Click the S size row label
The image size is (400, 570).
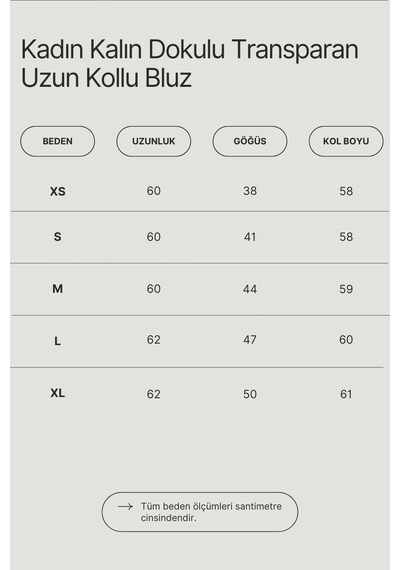click(x=57, y=237)
